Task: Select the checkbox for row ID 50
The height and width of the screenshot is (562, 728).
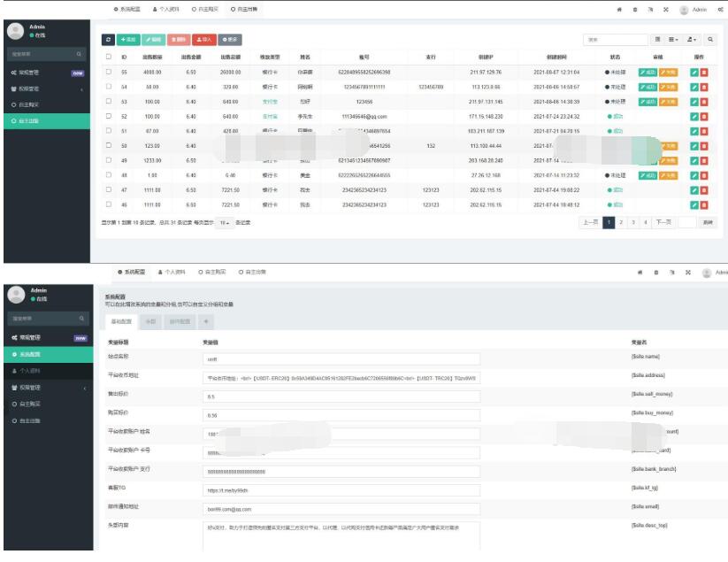Action: [109, 146]
